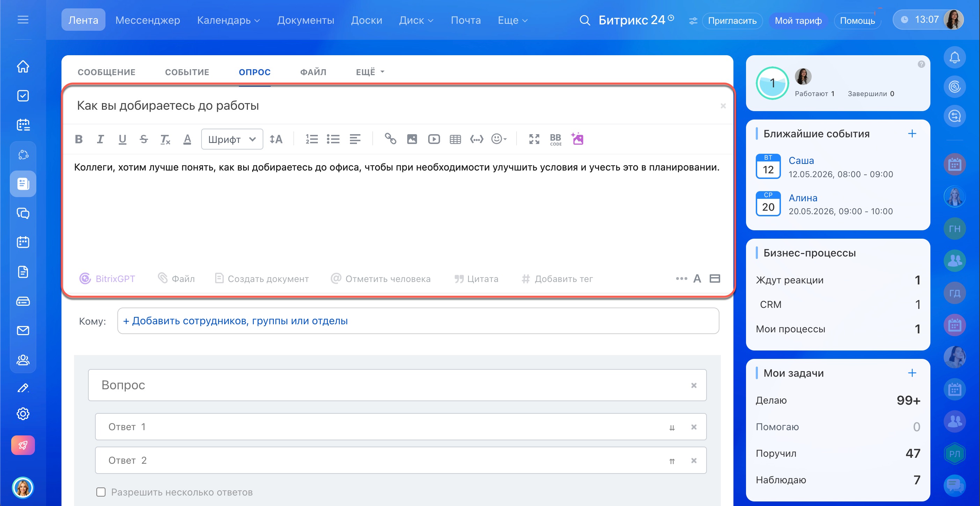Screen dimensions: 980x506
Task: Click the BB code mode icon
Action: coord(555,139)
